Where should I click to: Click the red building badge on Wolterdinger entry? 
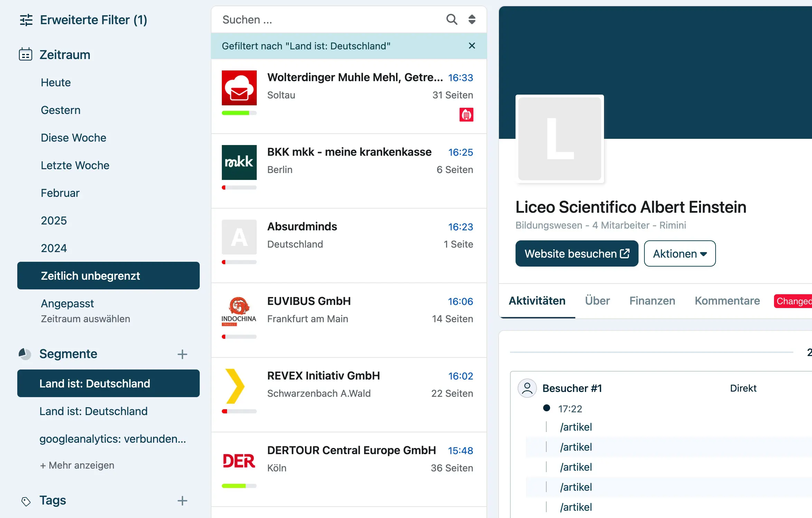(x=467, y=115)
